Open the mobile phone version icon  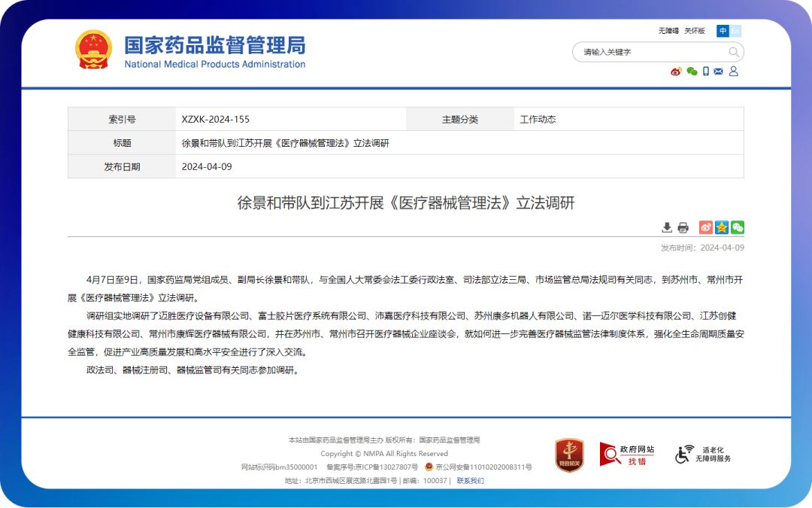(706, 71)
